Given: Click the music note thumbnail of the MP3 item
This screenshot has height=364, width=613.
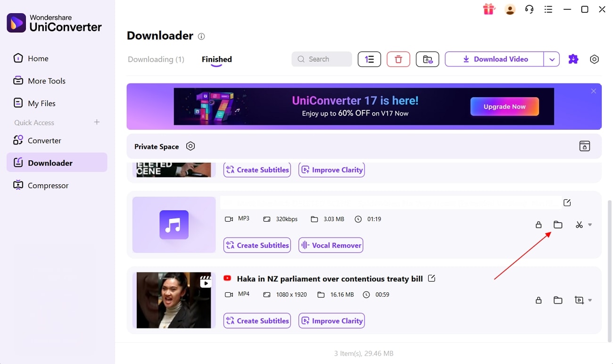Looking at the screenshot, I should (174, 225).
